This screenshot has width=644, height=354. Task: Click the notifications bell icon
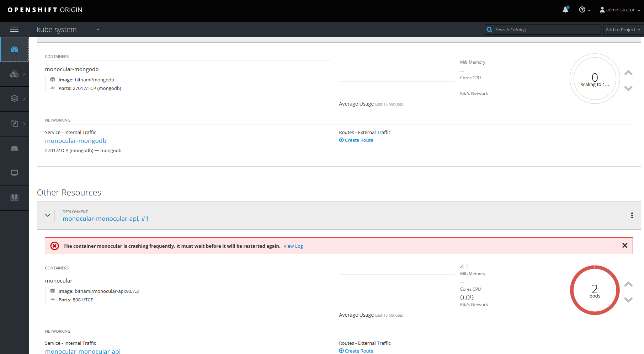(565, 9)
